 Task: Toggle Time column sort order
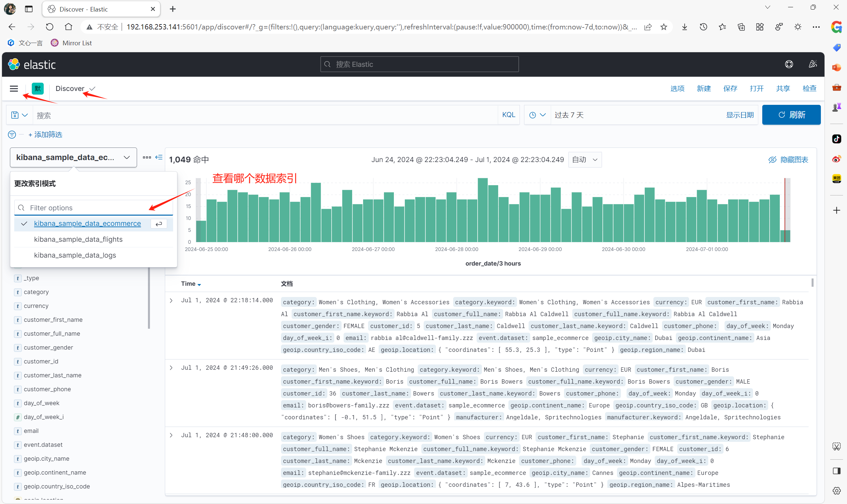(191, 284)
